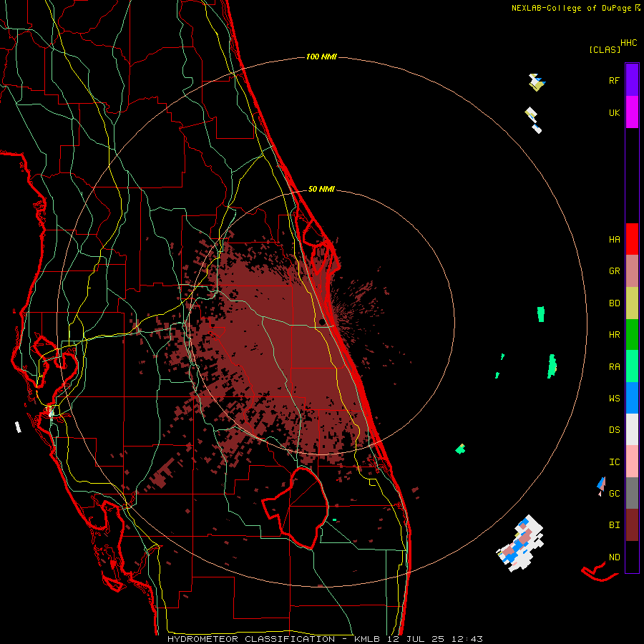Click the IC pink legend swatch
This screenshot has width=644, height=644.
[632, 462]
